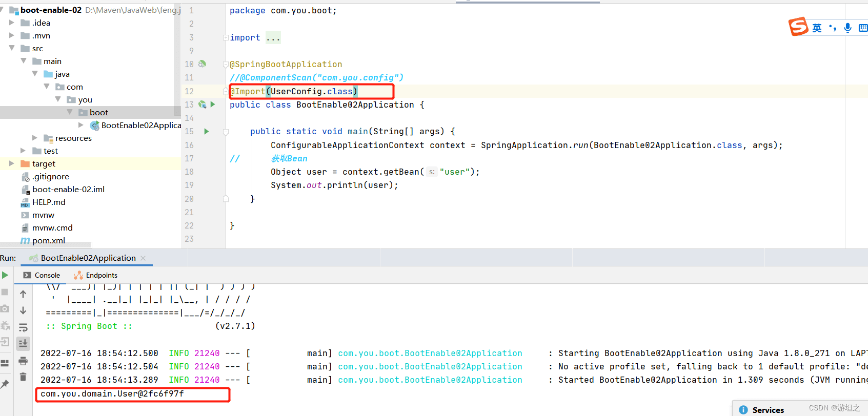This screenshot has width=868, height=416.
Task: Collapse the com package
Action: pos(47,87)
